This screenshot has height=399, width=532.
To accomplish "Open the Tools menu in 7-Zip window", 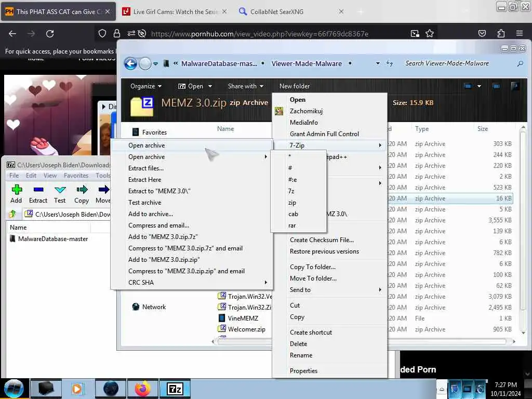I will click(102, 176).
